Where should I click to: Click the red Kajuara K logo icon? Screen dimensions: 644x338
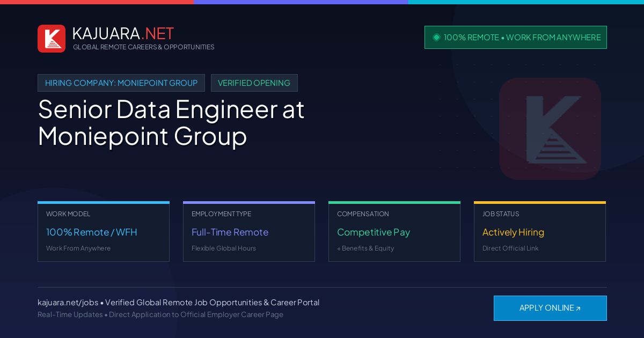(x=52, y=39)
